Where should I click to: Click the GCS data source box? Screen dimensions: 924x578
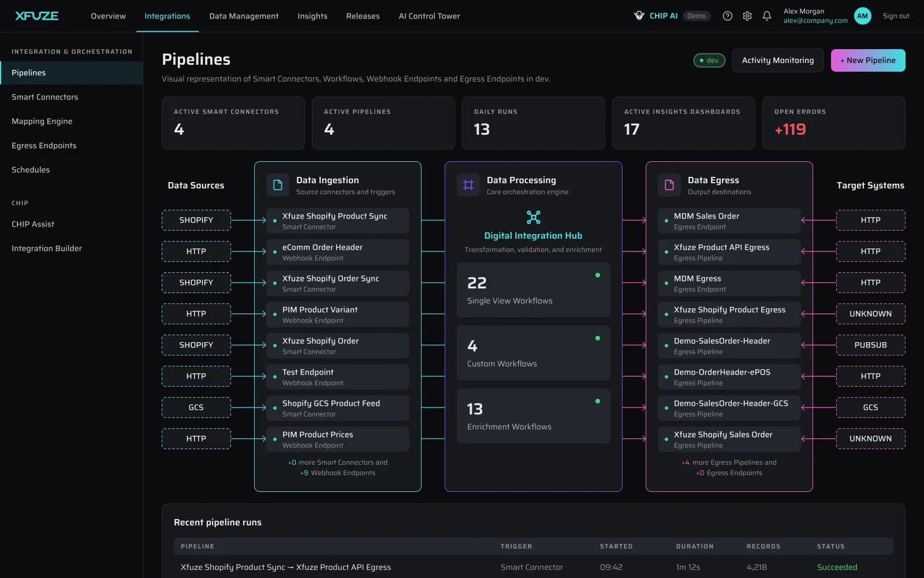coord(196,407)
